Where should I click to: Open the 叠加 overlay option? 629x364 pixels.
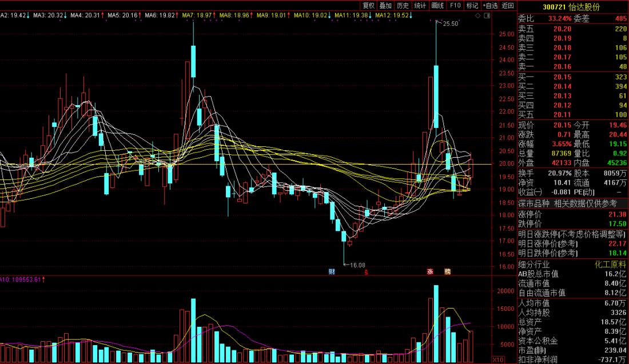(385, 5)
